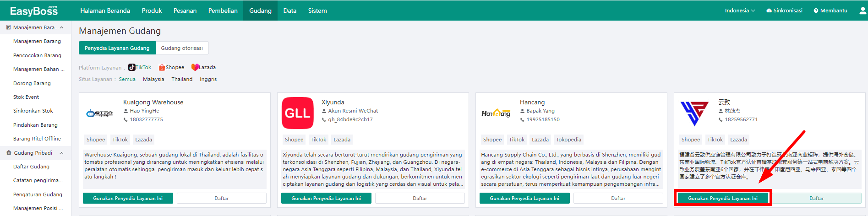
Task: Open Dorong Barang in sidebar
Action: click(x=32, y=83)
